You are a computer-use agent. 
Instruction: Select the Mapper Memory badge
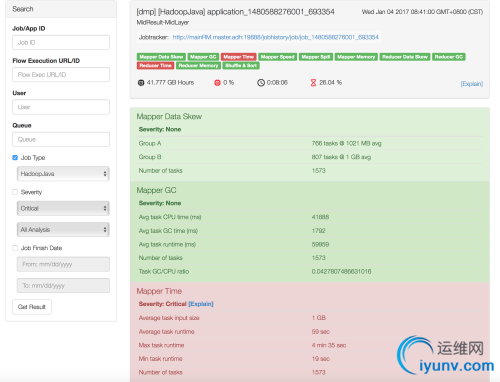(x=356, y=57)
